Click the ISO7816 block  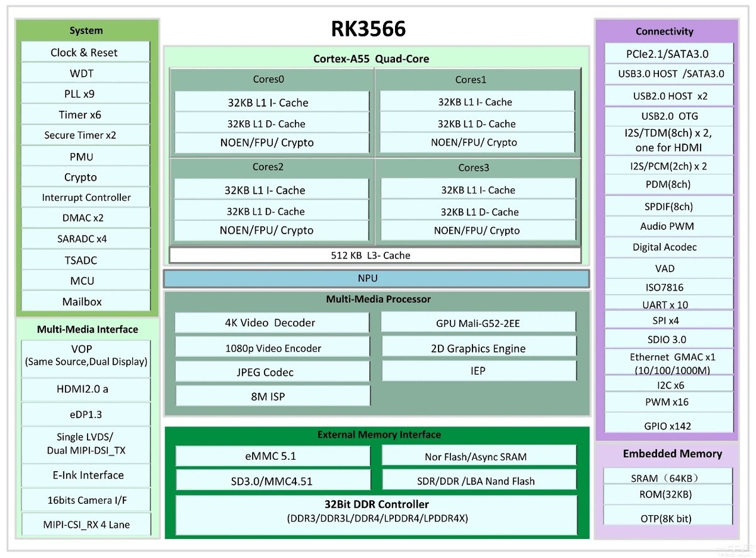(x=669, y=287)
